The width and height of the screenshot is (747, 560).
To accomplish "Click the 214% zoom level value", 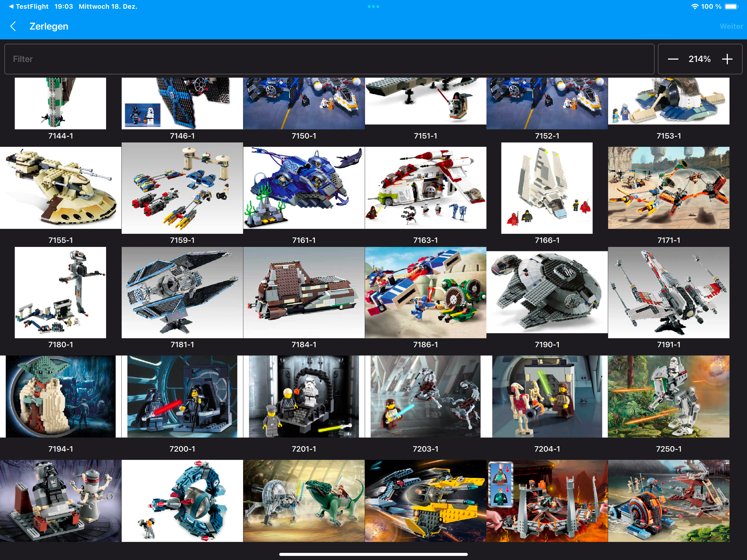I will tap(699, 59).
